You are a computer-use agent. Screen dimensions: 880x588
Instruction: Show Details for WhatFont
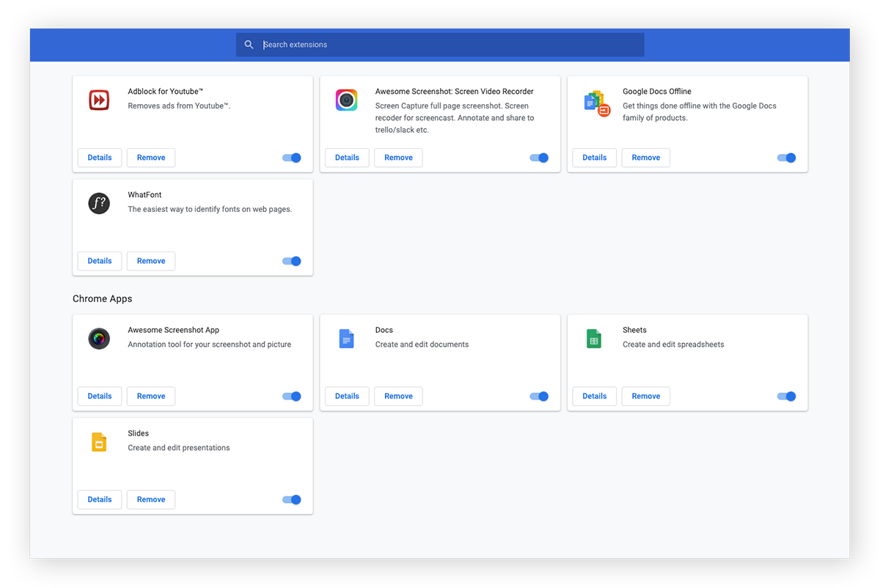coord(100,261)
